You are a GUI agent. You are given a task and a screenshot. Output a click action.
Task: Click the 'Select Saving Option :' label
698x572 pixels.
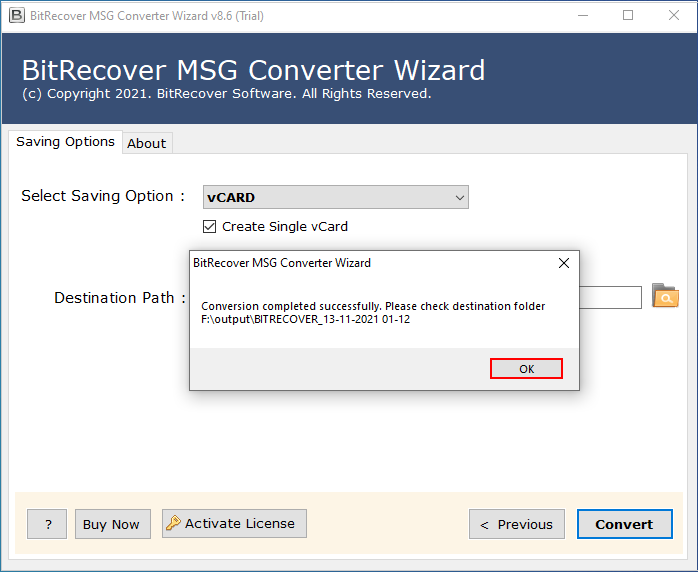pyautogui.click(x=103, y=196)
